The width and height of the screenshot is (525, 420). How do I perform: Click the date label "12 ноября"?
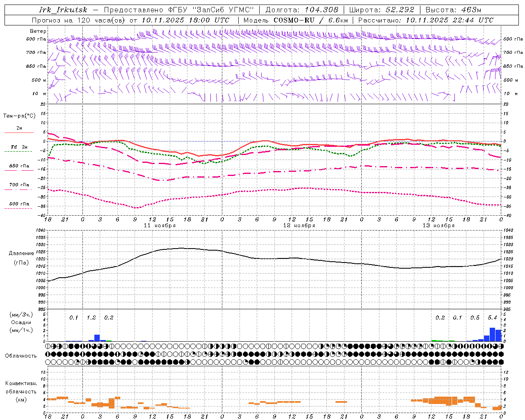tap(299, 226)
